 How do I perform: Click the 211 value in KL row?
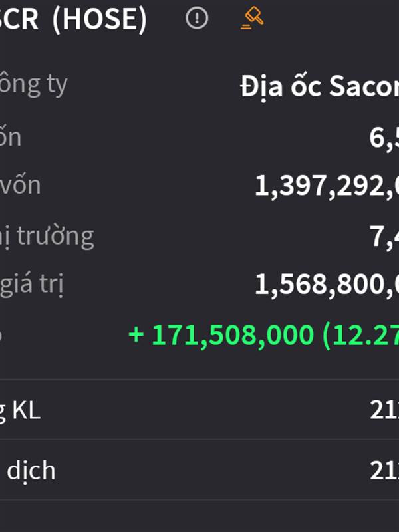coord(384,410)
